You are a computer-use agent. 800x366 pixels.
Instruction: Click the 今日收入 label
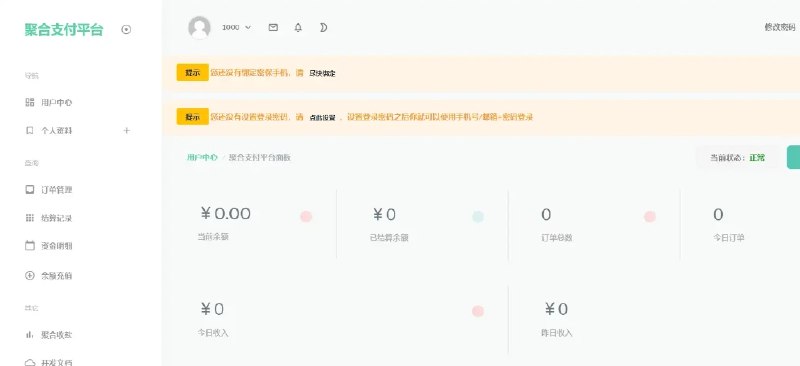(213, 333)
